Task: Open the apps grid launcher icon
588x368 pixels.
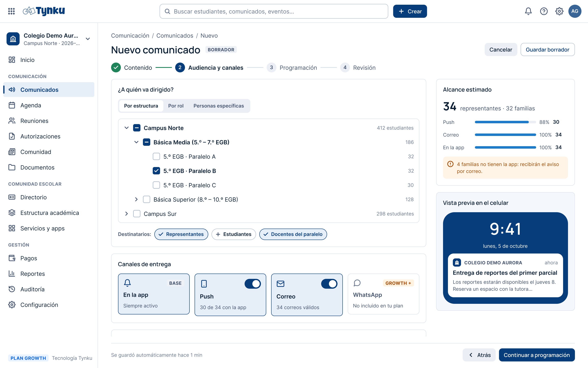Action: (11, 11)
